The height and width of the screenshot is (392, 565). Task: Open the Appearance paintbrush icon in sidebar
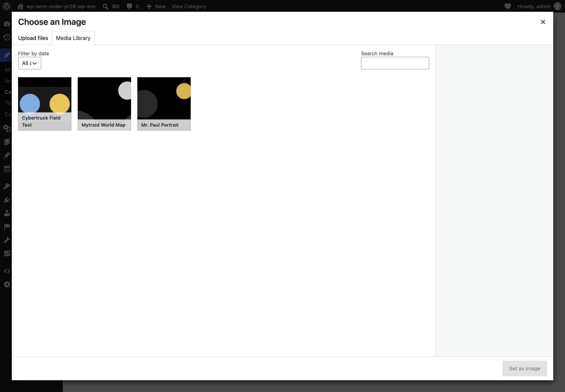[7, 186]
